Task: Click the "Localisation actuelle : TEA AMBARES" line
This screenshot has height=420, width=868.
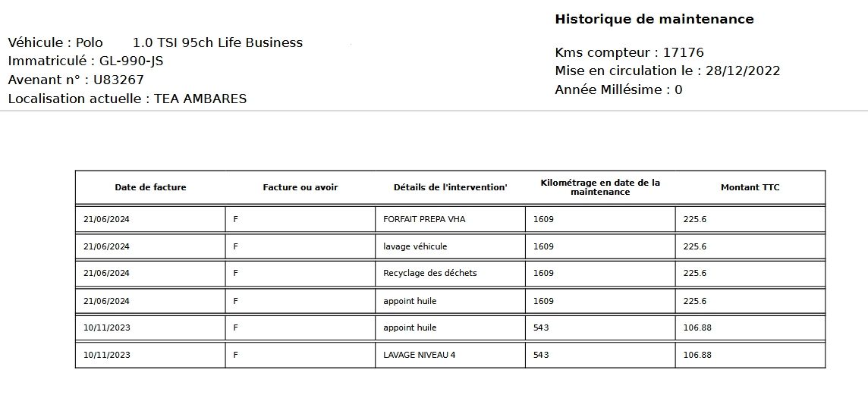Action: (x=127, y=99)
